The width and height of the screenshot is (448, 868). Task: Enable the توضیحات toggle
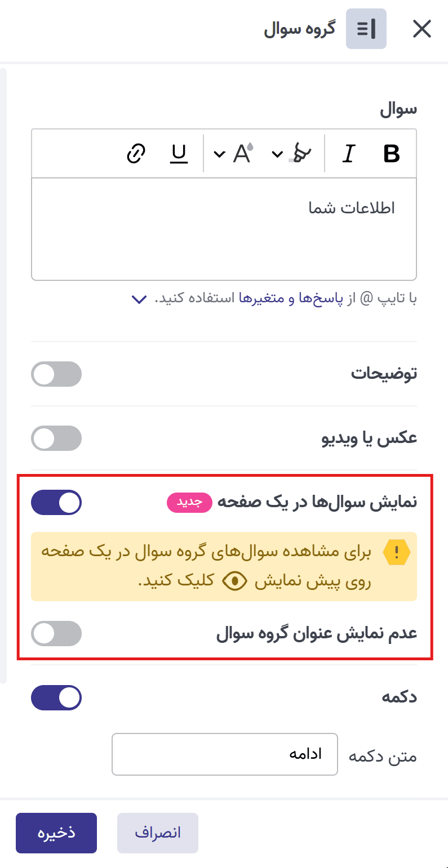coord(56,374)
